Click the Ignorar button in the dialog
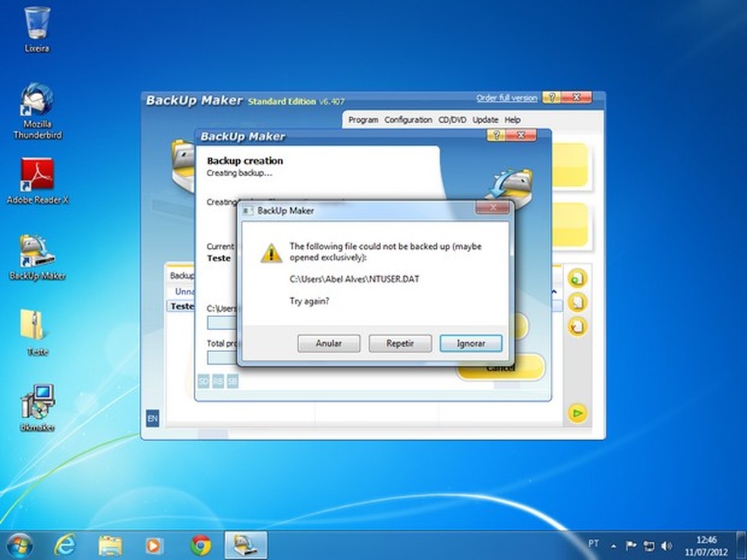The width and height of the screenshot is (747, 560). pos(471,343)
